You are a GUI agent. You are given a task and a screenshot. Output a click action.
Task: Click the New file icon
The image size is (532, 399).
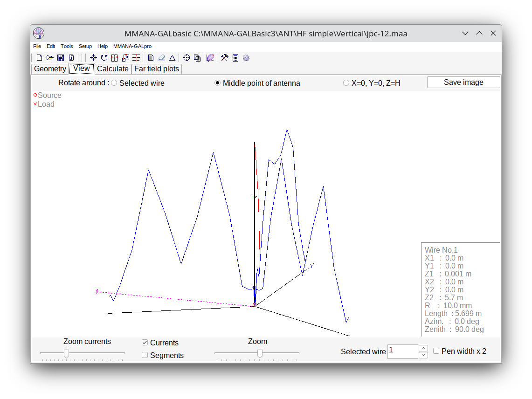[39, 58]
